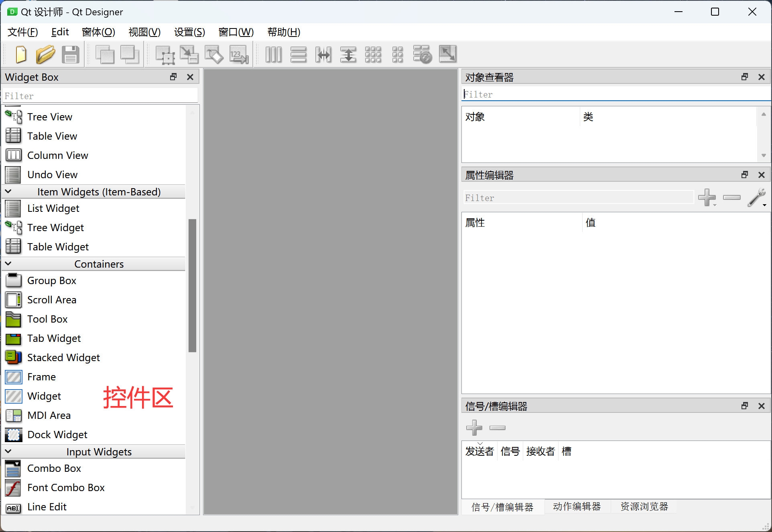Image resolution: width=772 pixels, height=532 pixels.
Task: Open the 文件(F) menu
Action: [22, 32]
